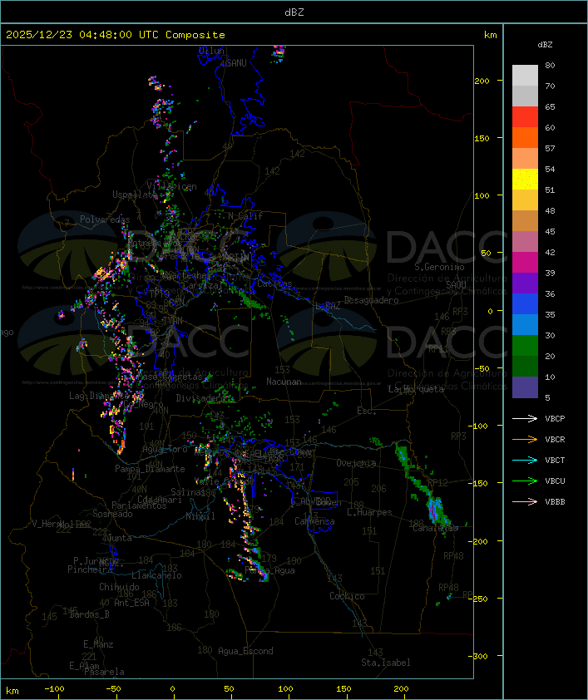Click the Agua_Toro place label
Image resolution: width=588 pixels, height=700 pixels.
click(165, 449)
